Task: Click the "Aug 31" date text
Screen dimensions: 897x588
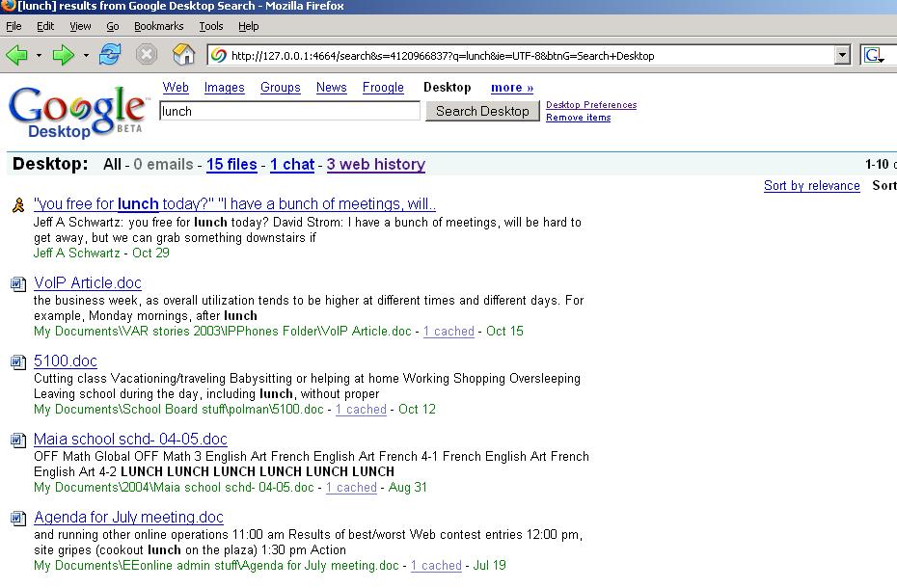Action: [x=407, y=488]
